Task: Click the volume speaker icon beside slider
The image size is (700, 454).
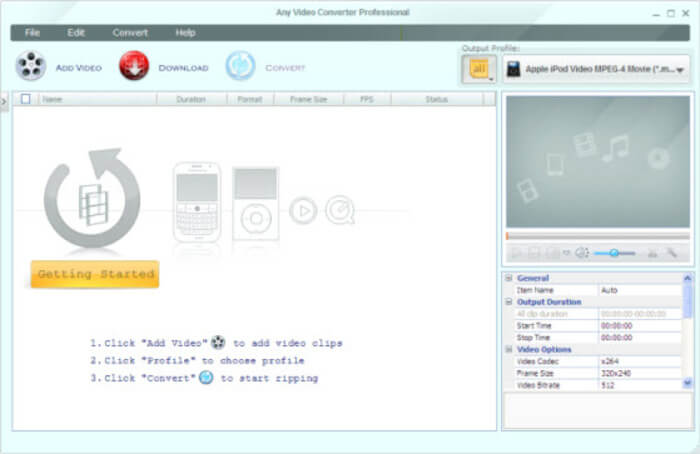Action: coord(582,254)
